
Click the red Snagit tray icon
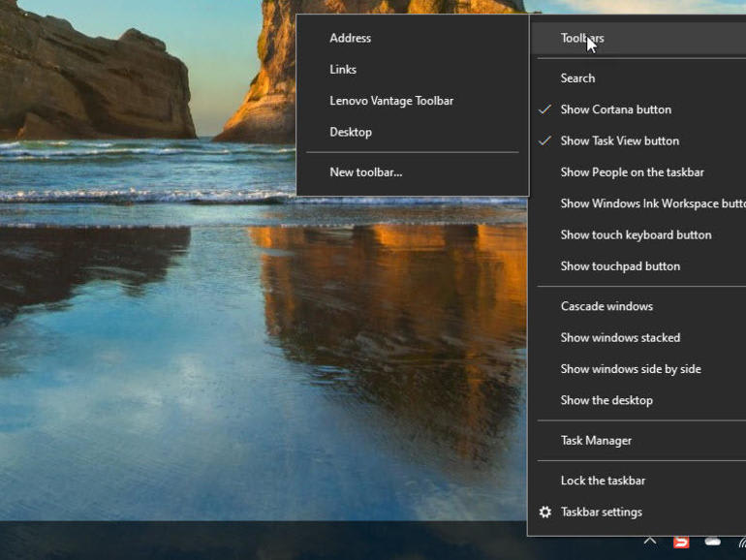point(681,542)
